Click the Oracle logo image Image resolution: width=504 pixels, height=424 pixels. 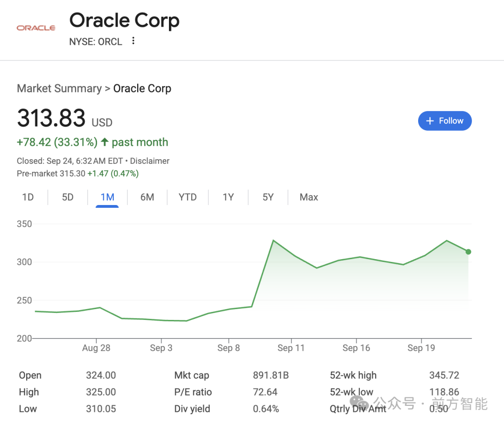(36, 28)
